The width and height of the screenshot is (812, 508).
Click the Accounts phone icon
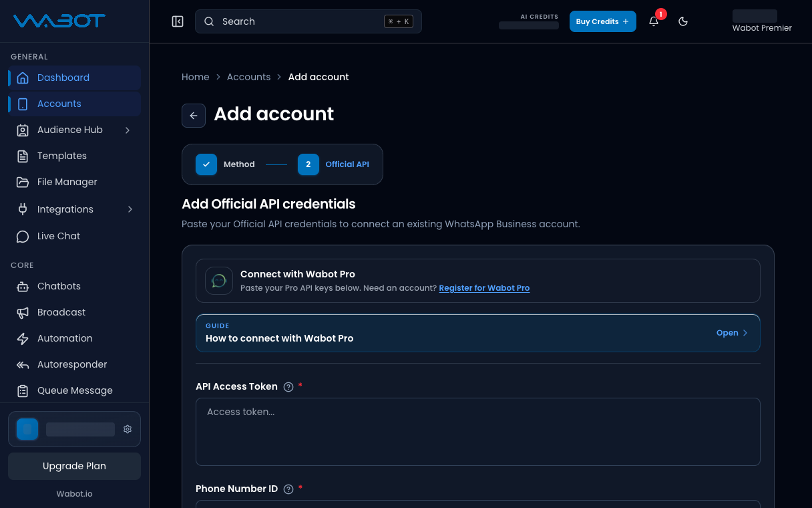tap(23, 104)
